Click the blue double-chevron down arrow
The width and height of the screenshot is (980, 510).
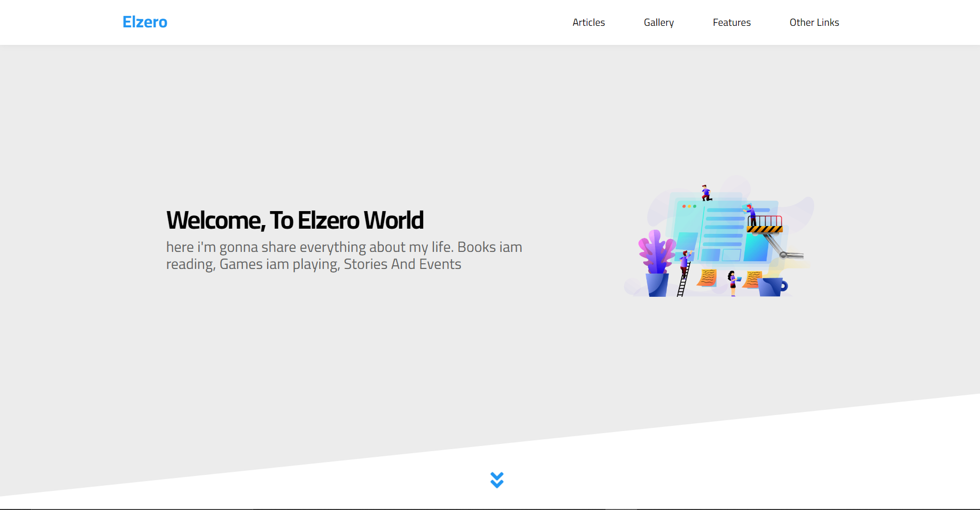497,480
